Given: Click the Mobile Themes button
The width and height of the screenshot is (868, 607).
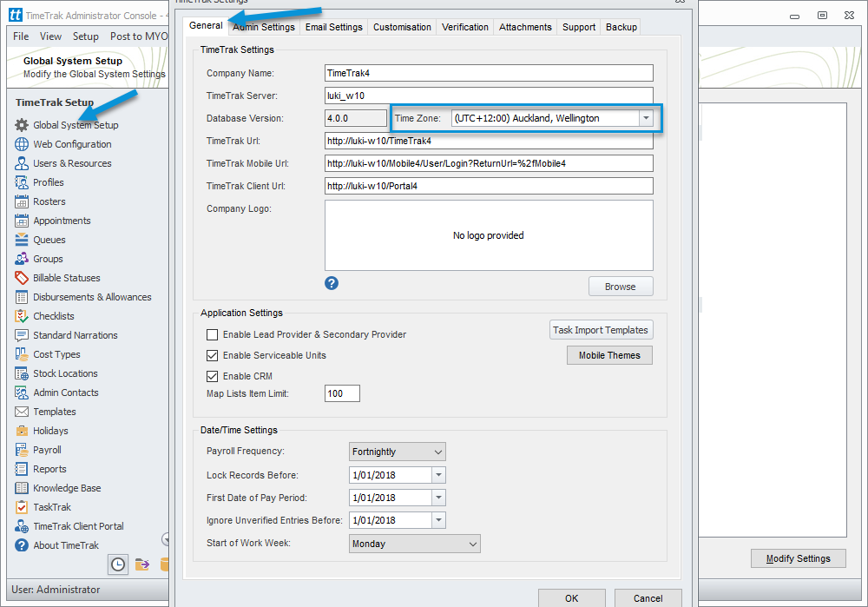Looking at the screenshot, I should pos(609,355).
